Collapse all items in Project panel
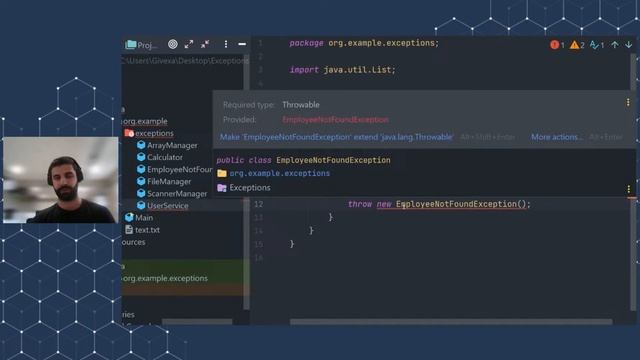This screenshot has height=360, width=640. click(x=205, y=44)
